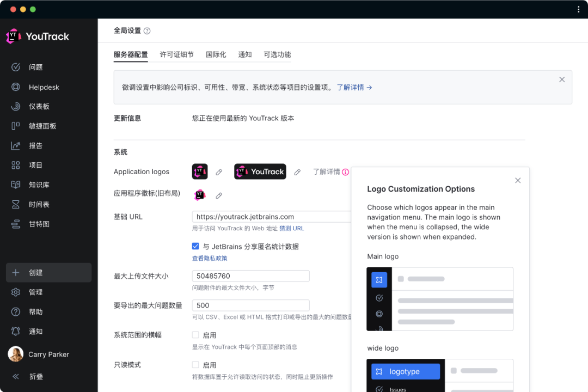588x392 pixels.
Task: Open the 问题 (Issues) sidebar icon
Action: [x=16, y=67]
